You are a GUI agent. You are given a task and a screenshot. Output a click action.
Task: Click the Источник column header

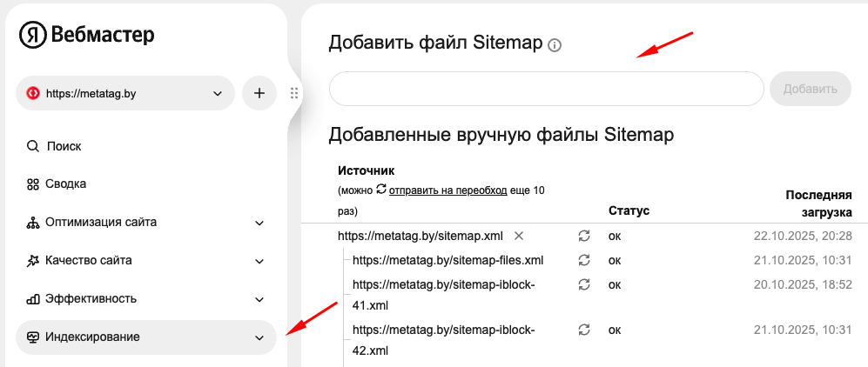[x=366, y=170]
